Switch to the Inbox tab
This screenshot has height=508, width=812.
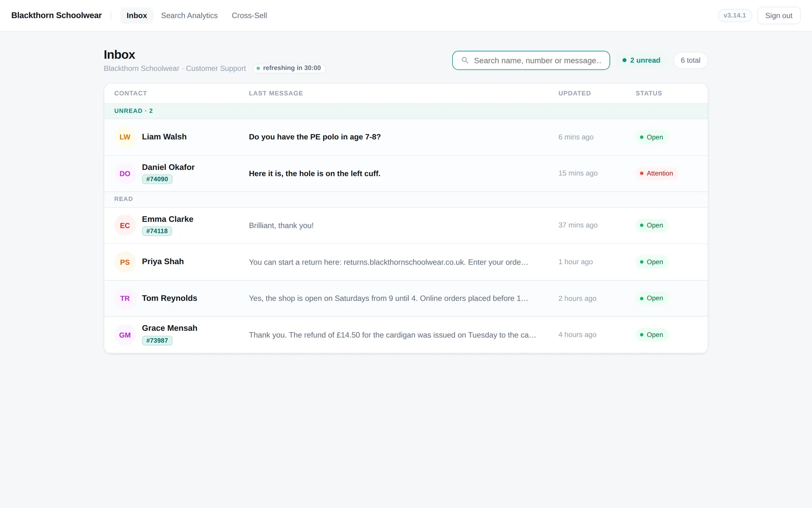(137, 15)
